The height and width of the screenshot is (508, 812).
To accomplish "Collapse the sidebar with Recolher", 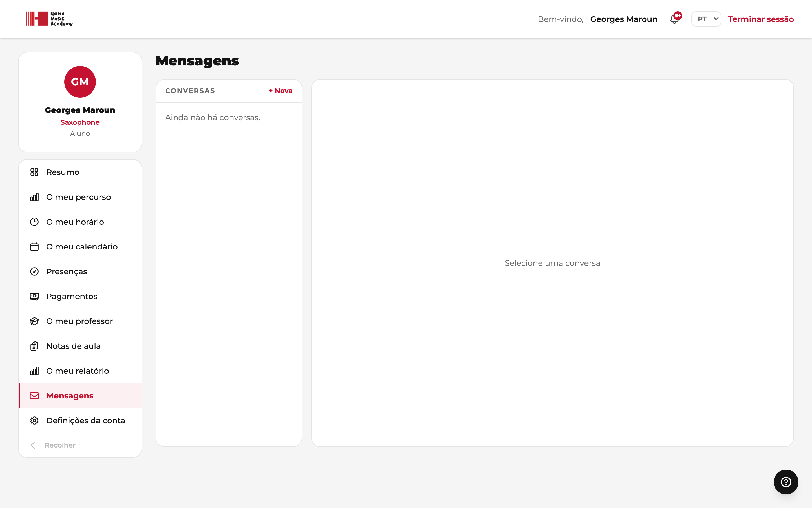I will click(x=80, y=446).
